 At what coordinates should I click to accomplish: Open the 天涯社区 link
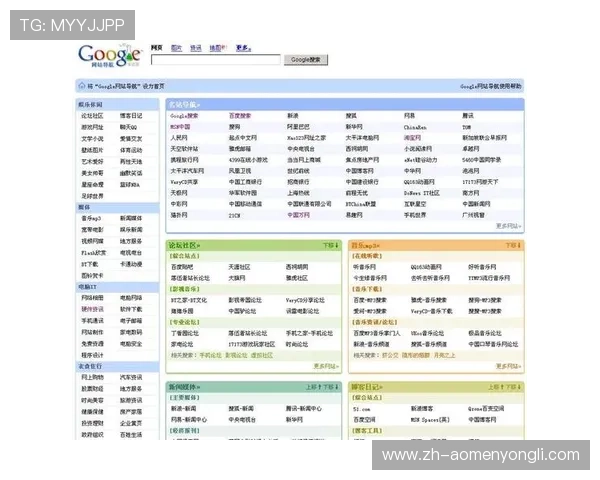240,267
